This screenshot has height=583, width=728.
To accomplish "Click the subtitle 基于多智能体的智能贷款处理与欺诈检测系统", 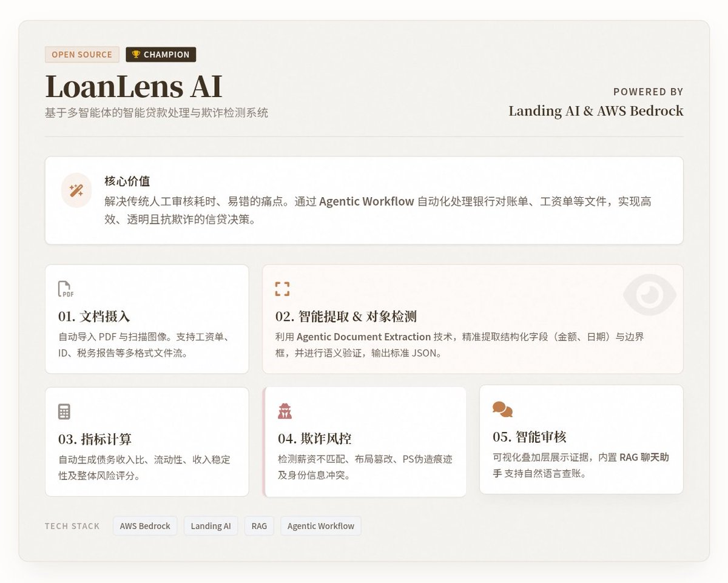I will point(157,113).
